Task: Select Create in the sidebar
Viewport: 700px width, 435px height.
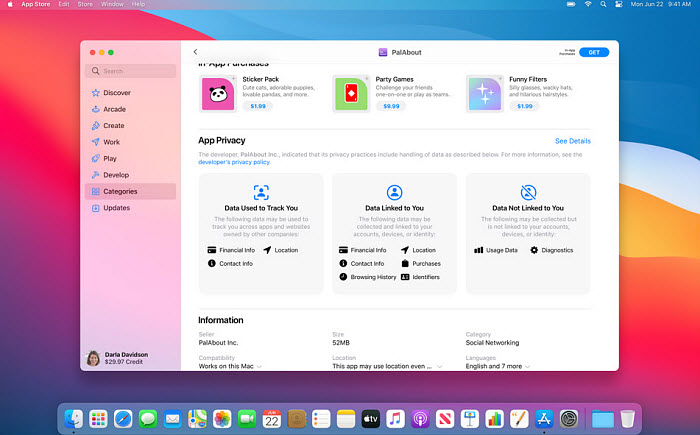Action: coord(130,125)
